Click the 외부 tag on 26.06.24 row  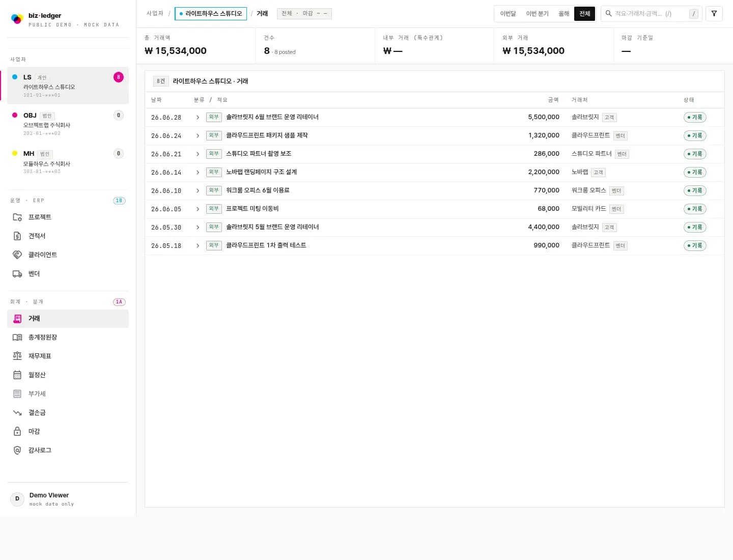coord(214,135)
